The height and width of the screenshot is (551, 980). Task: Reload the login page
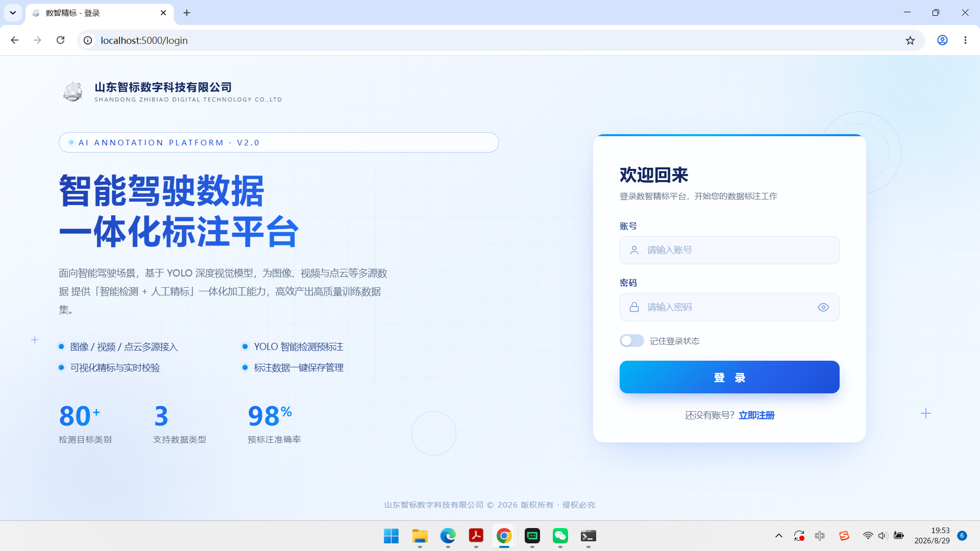[x=60, y=40]
